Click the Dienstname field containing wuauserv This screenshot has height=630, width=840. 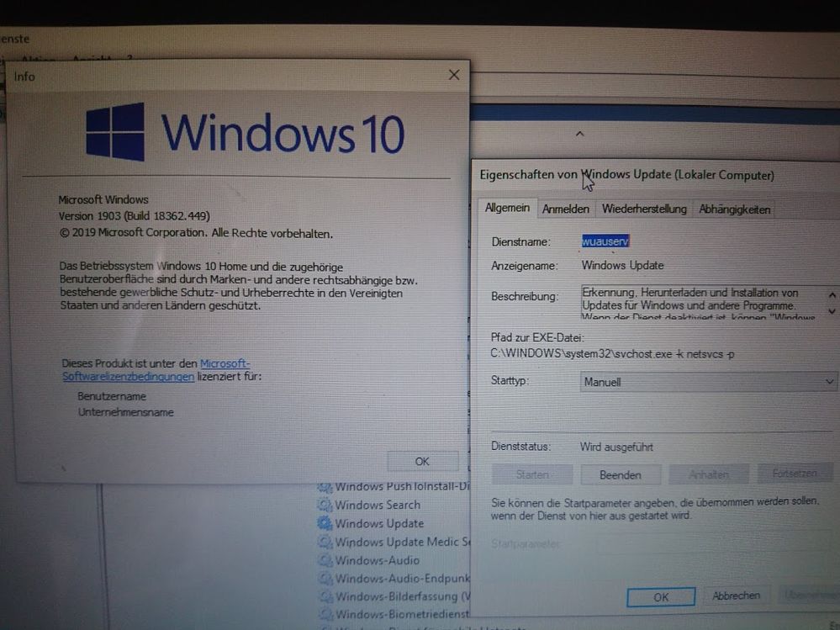(605, 241)
